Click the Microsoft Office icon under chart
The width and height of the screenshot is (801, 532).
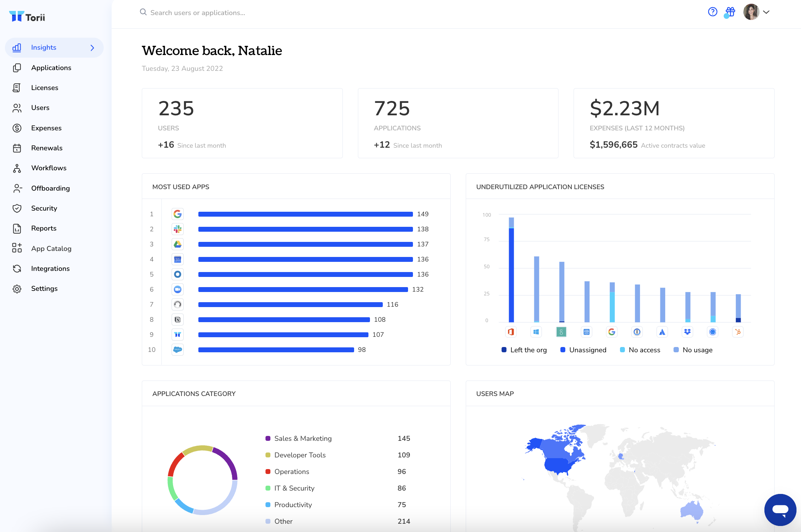point(511,332)
